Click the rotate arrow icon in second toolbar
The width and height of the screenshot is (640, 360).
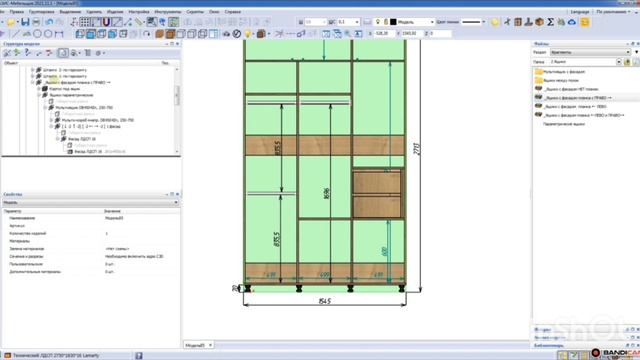click(147, 34)
